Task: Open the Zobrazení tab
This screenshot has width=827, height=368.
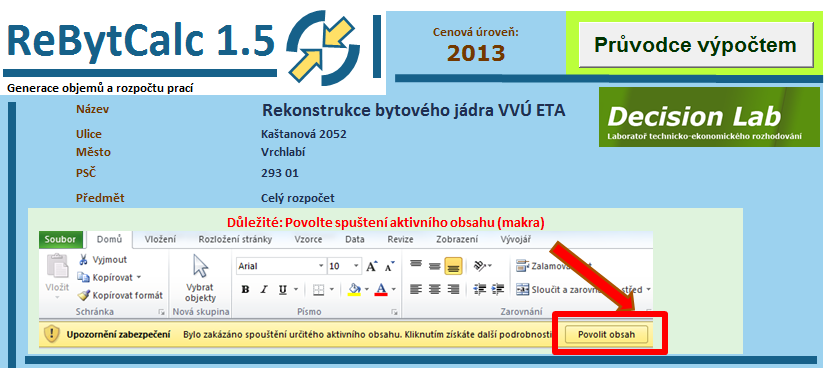Action: [457, 239]
